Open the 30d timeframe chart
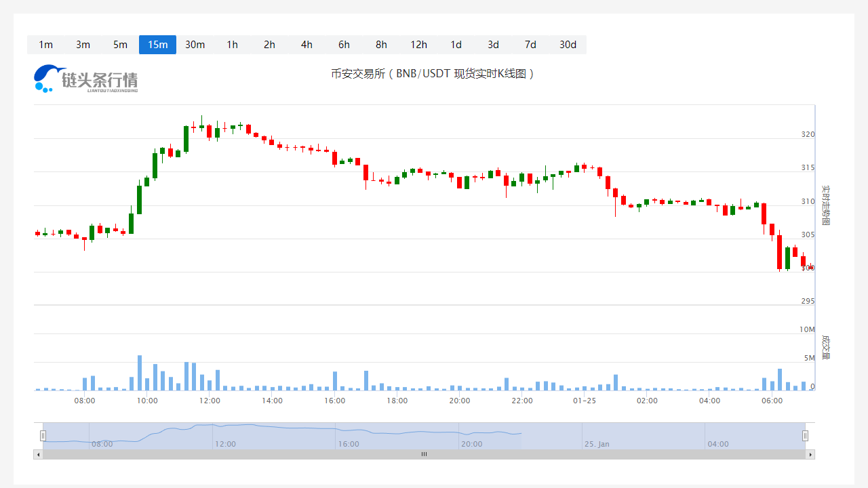 tap(568, 45)
